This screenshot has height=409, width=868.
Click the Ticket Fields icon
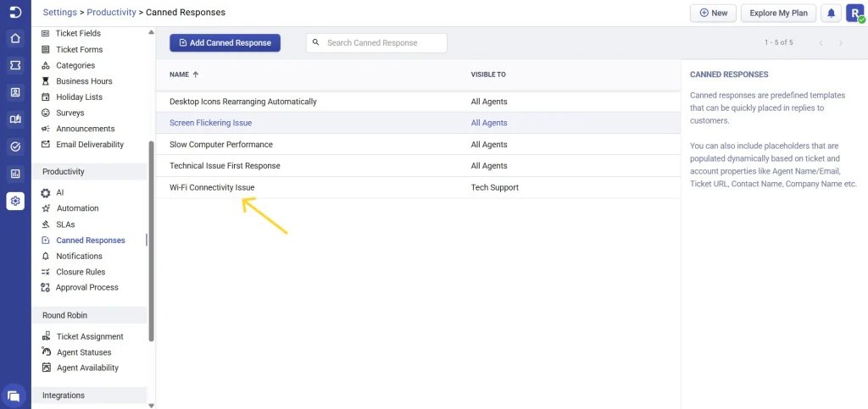(46, 33)
